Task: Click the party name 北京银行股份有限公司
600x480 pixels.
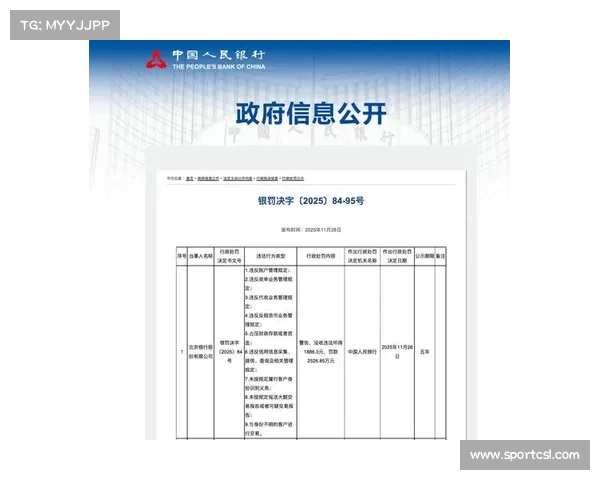Action: click(201, 352)
